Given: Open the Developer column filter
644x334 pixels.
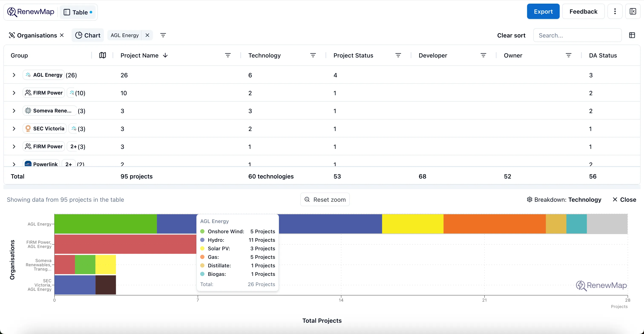Looking at the screenshot, I should coord(483,55).
